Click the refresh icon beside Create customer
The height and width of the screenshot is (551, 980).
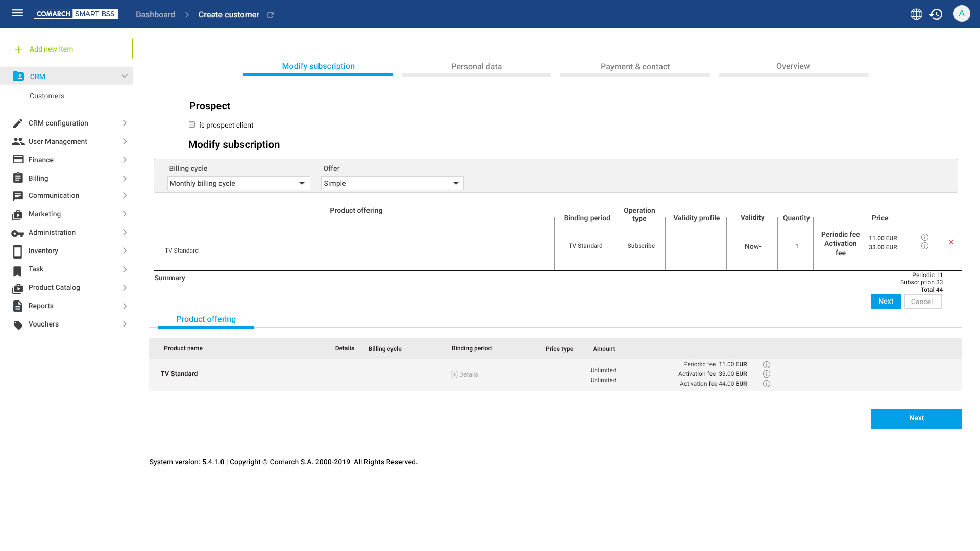pos(271,15)
